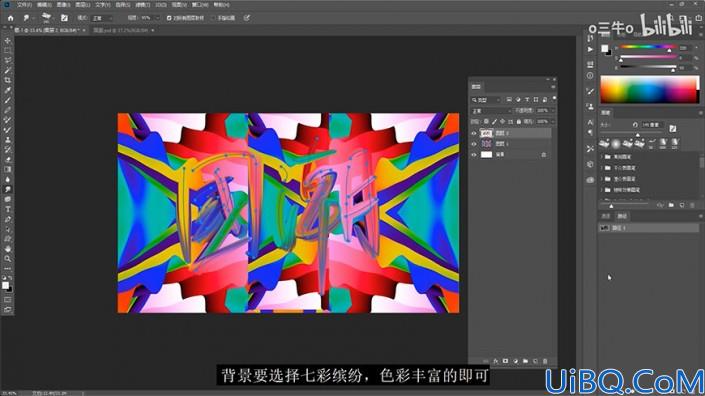Viewport: 705px width, 396px height.
Task: Open layer fill 100% dropdown arrow
Action: [x=553, y=122]
